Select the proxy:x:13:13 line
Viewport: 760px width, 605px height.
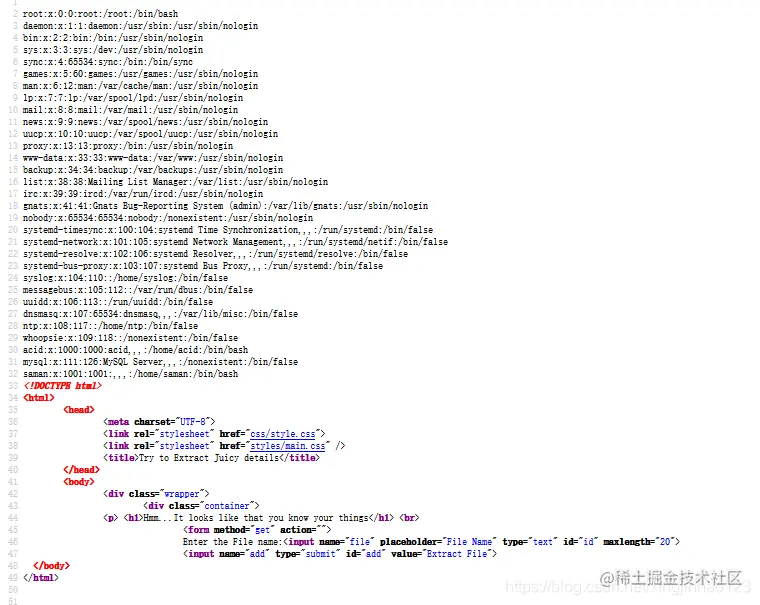click(x=128, y=146)
